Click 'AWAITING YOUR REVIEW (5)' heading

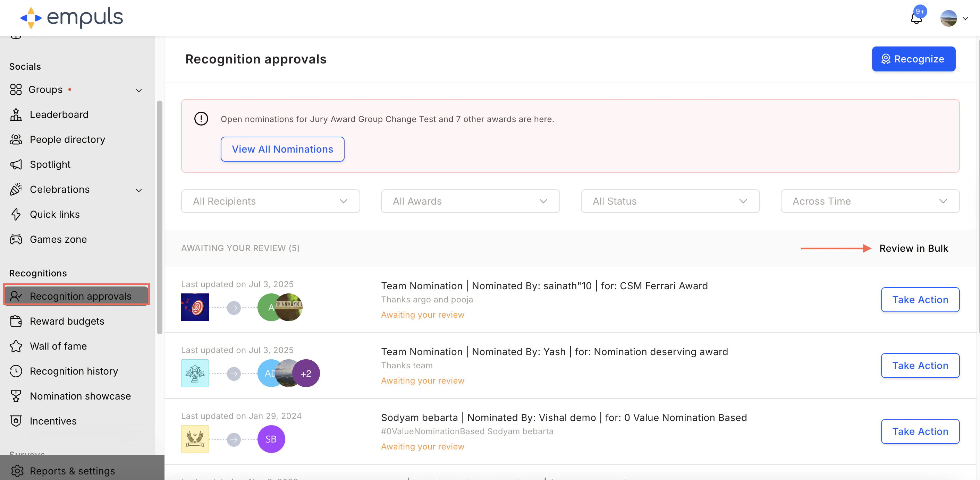point(240,248)
